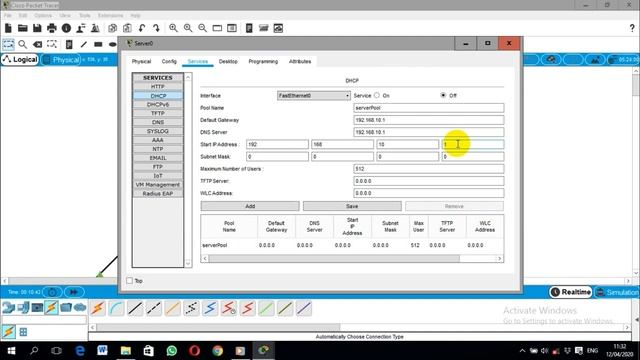The width and height of the screenshot is (640, 360).
Task: Open Microsoft Word from taskbar
Action: coord(102,350)
